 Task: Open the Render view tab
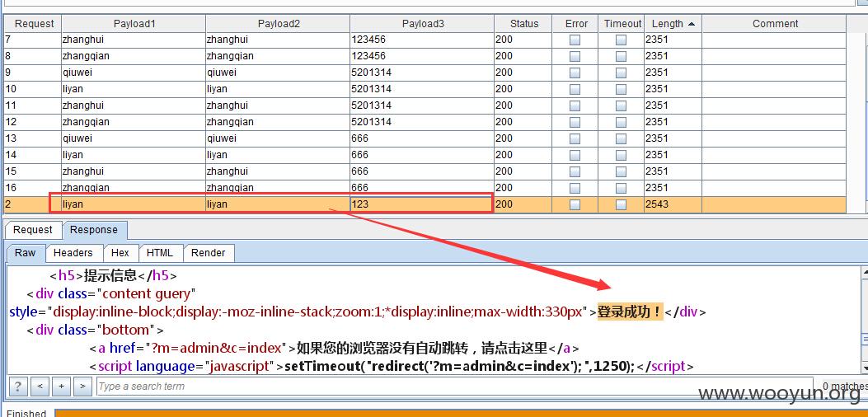tap(209, 253)
